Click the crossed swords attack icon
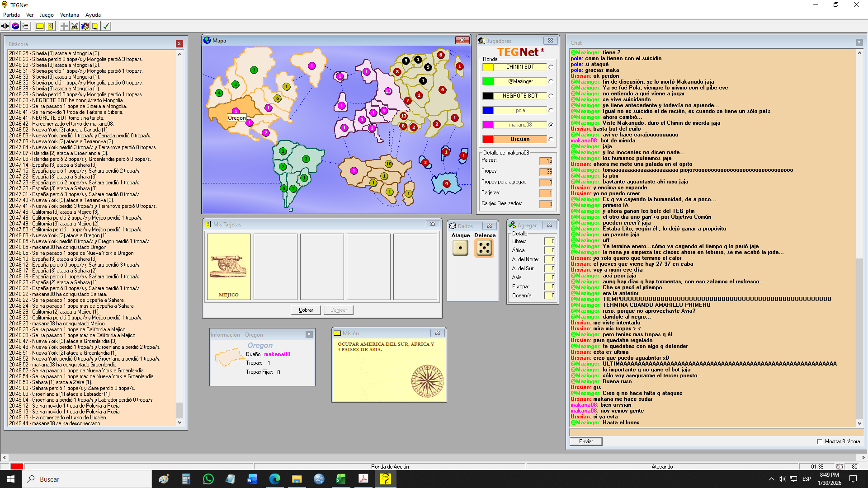The height and width of the screenshot is (488, 868). [75, 26]
